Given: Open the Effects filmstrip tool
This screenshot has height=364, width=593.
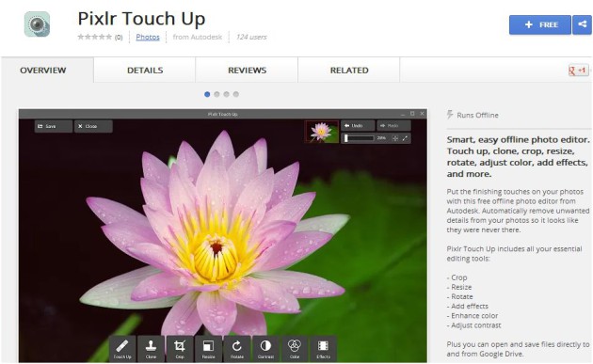Looking at the screenshot, I should [324, 349].
